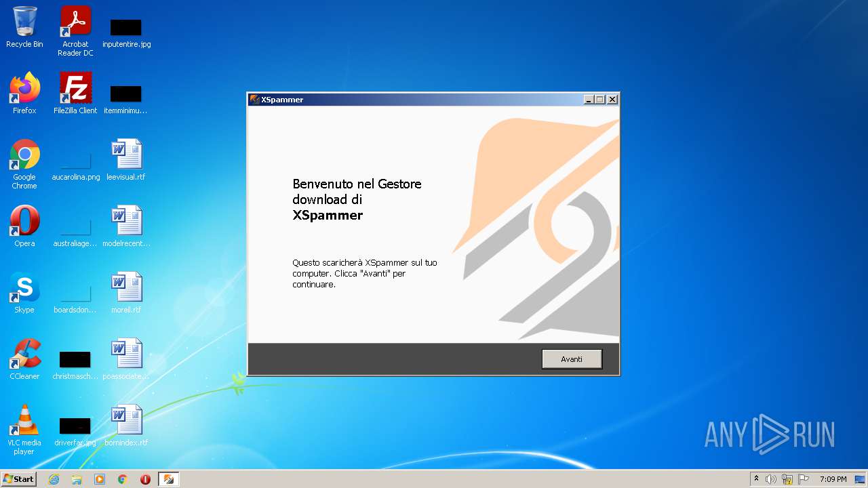Close the XSpammer installer window
868x488 pixels.
pos(612,100)
